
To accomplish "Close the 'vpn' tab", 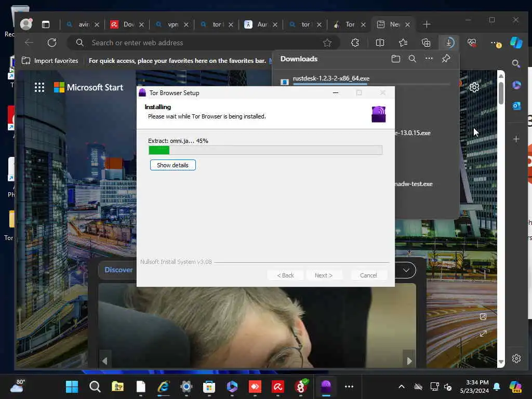I will pyautogui.click(x=187, y=24).
